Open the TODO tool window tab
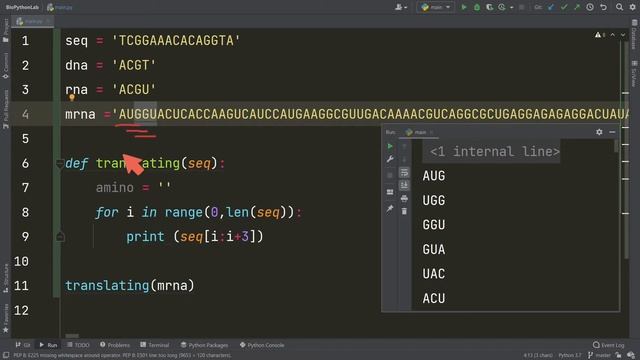This screenshot has height=360, width=640. tap(78, 345)
